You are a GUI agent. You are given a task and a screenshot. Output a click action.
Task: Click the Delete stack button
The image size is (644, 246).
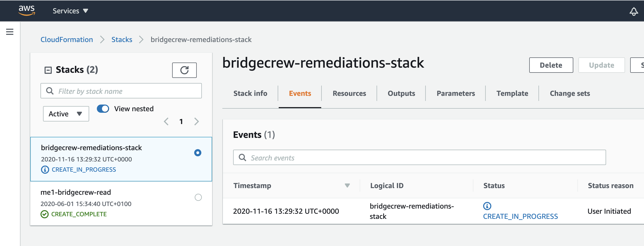[x=551, y=65]
